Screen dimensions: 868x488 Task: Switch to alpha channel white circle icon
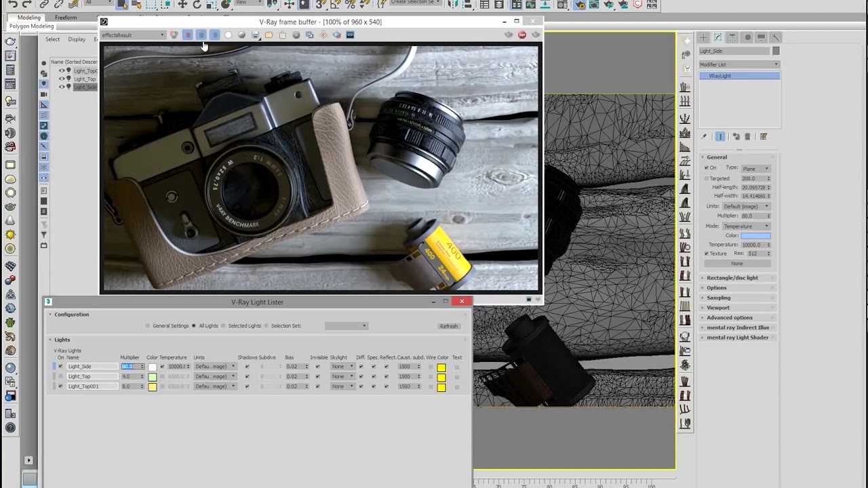click(x=229, y=35)
